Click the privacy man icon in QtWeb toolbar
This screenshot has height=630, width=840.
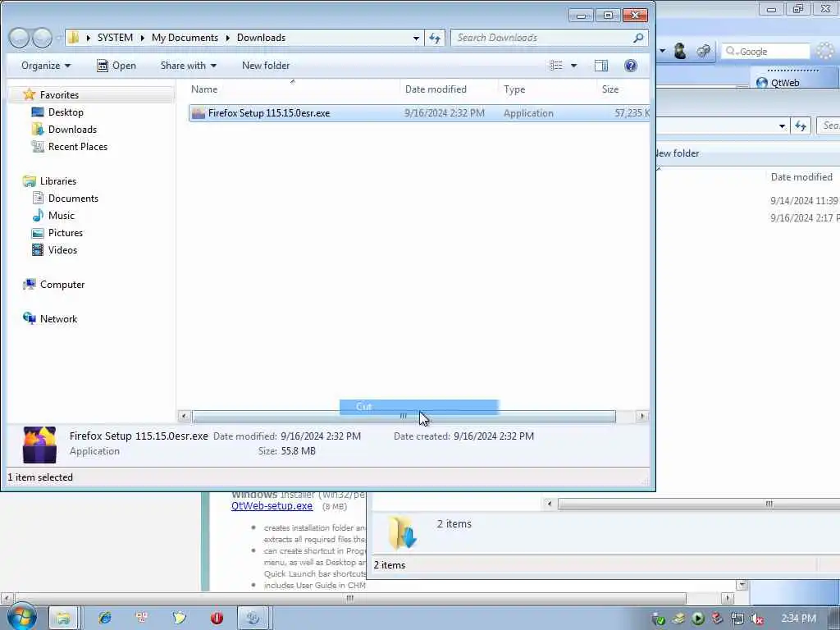[x=680, y=51]
